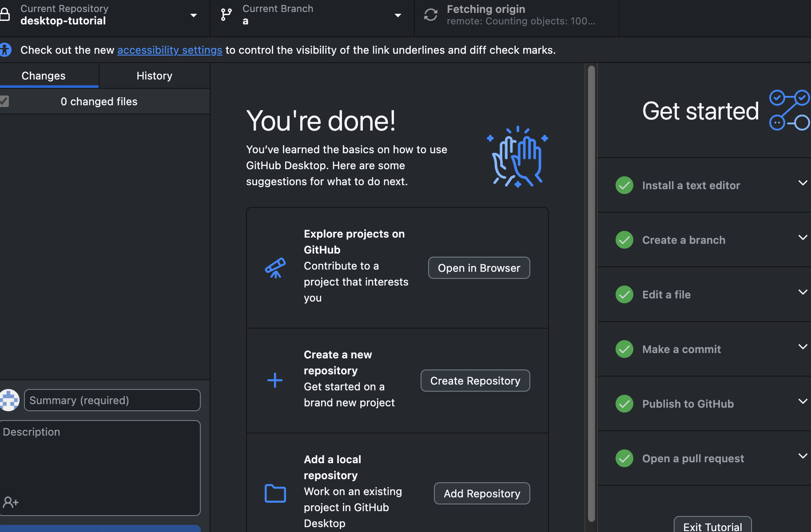Click the green check beside Publish to GitHub

pyautogui.click(x=624, y=404)
